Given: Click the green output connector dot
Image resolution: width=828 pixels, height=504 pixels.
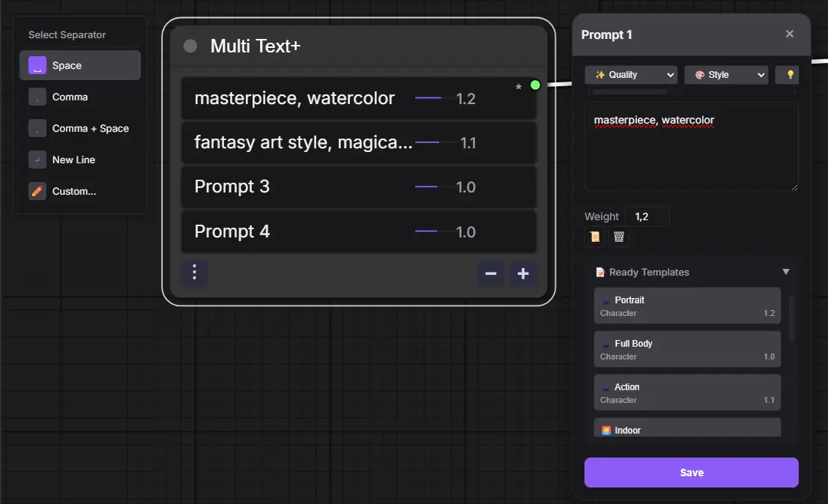Looking at the screenshot, I should pos(535,85).
